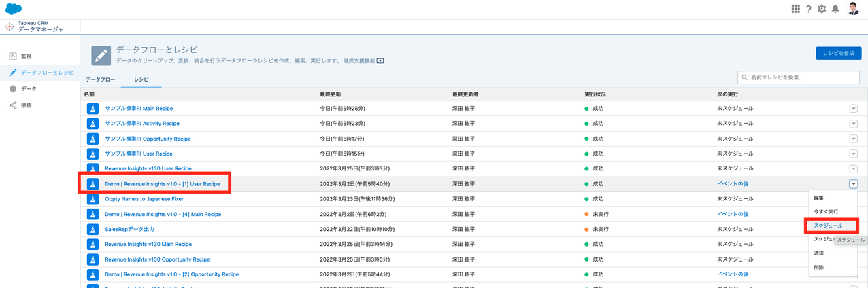Image resolution: width=868 pixels, height=288 pixels.
Task: Click recipe icon for サンプル標準RI Main Recipe
Action: point(93,109)
